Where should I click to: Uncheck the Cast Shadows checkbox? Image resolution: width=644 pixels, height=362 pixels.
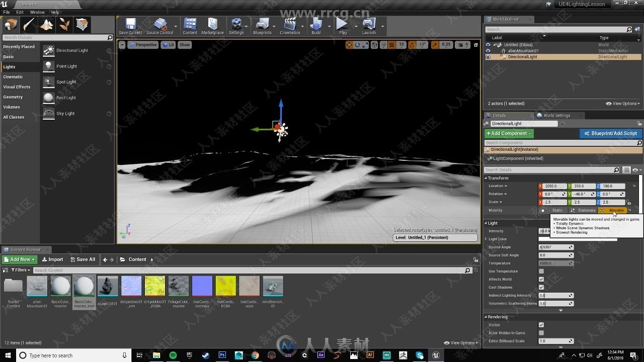541,288
